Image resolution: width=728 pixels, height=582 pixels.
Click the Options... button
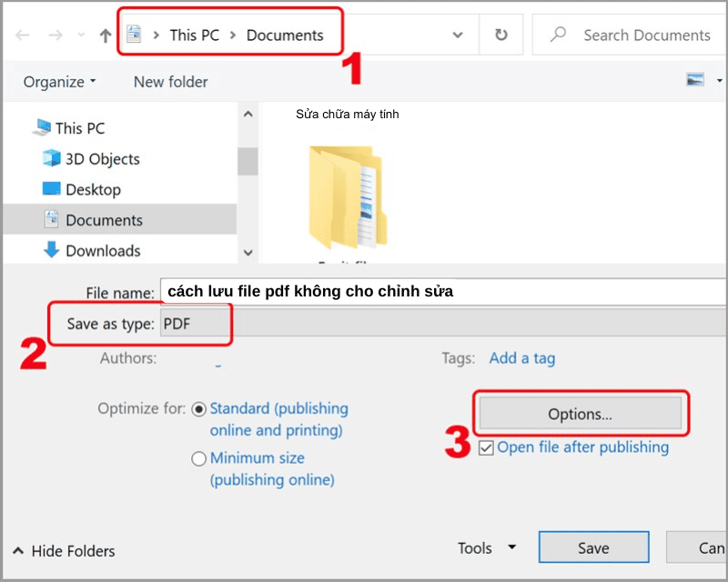tap(580, 414)
